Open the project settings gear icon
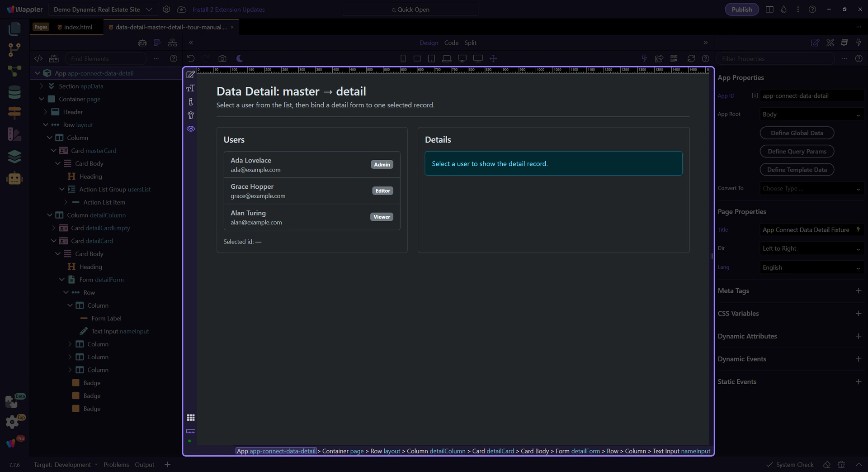Viewport: 868px width, 472px height. (166, 10)
